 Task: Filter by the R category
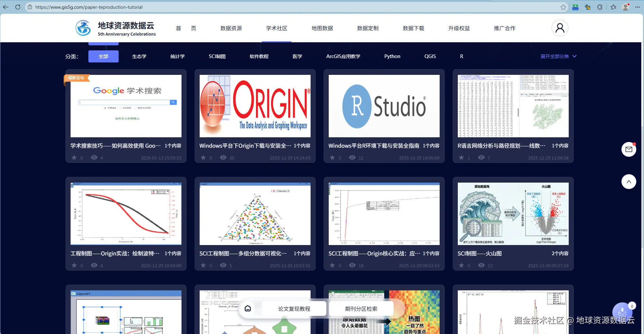462,56
